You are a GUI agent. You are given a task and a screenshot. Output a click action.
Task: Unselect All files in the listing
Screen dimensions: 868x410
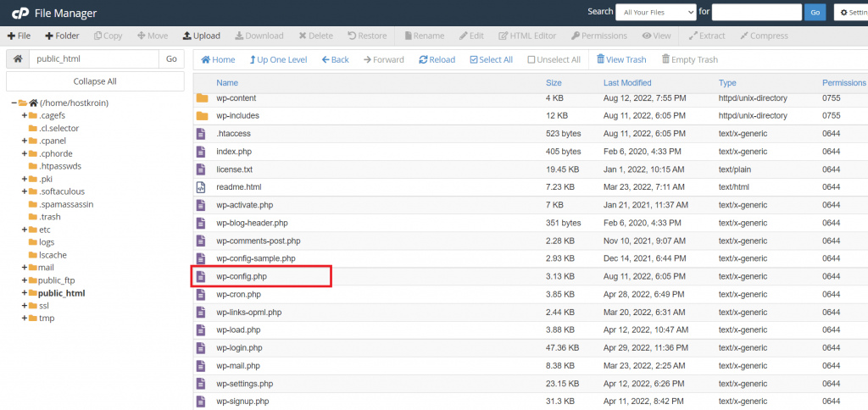554,60
